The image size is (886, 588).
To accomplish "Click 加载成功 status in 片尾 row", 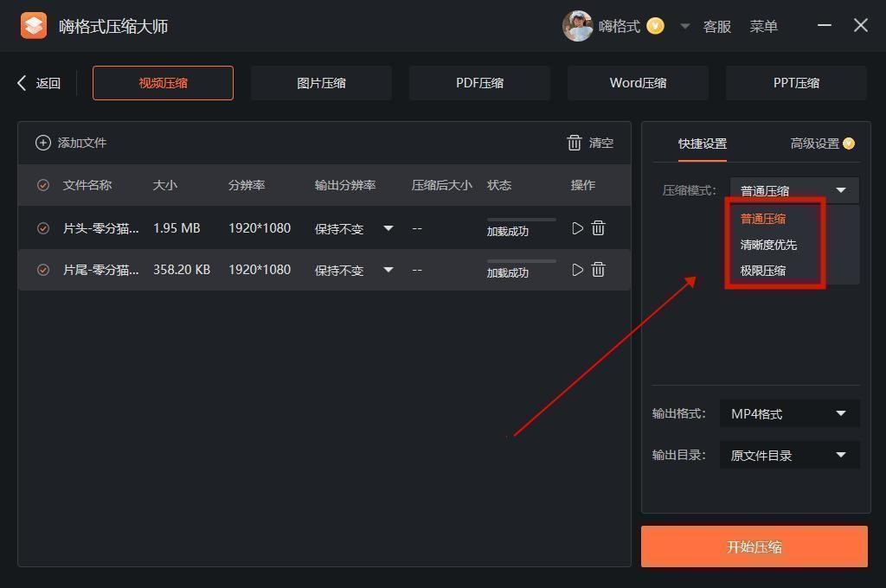I will 507,273.
